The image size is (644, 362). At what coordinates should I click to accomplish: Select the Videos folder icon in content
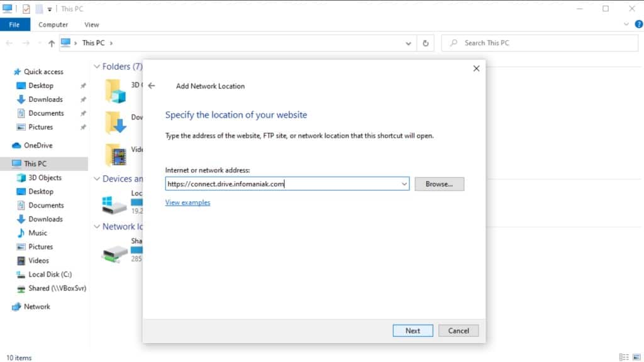pos(116,155)
